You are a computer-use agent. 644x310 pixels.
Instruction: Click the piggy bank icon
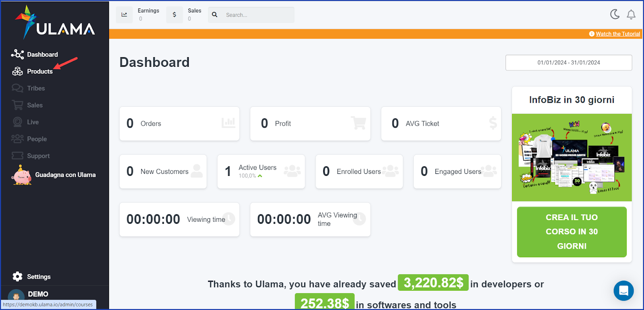click(x=22, y=175)
